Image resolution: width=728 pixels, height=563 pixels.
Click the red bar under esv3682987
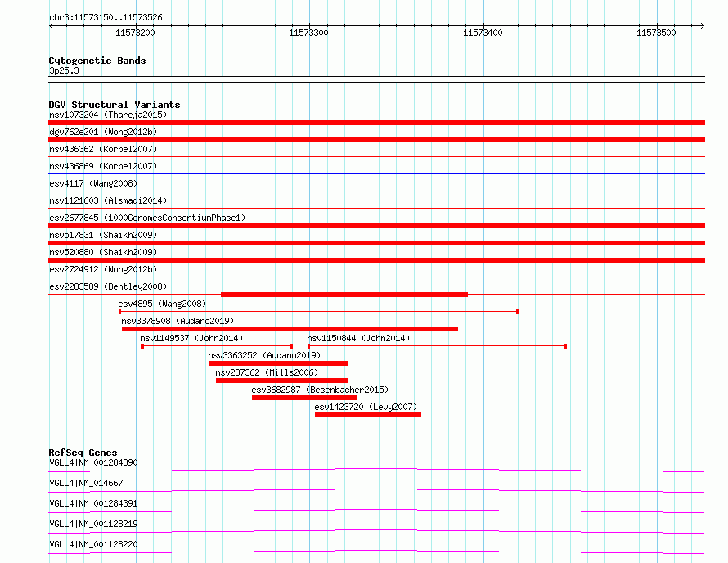tap(304, 398)
